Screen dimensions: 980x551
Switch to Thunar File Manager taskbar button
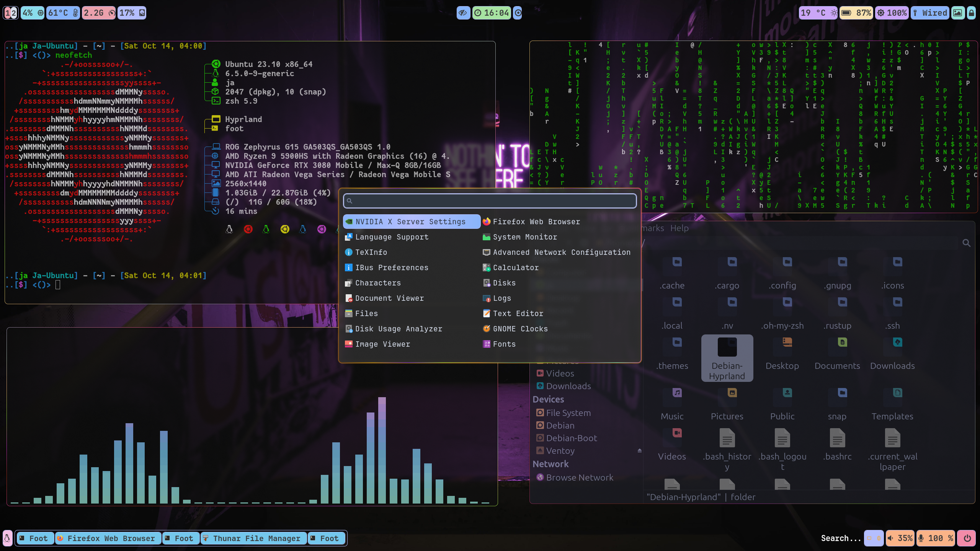point(254,538)
